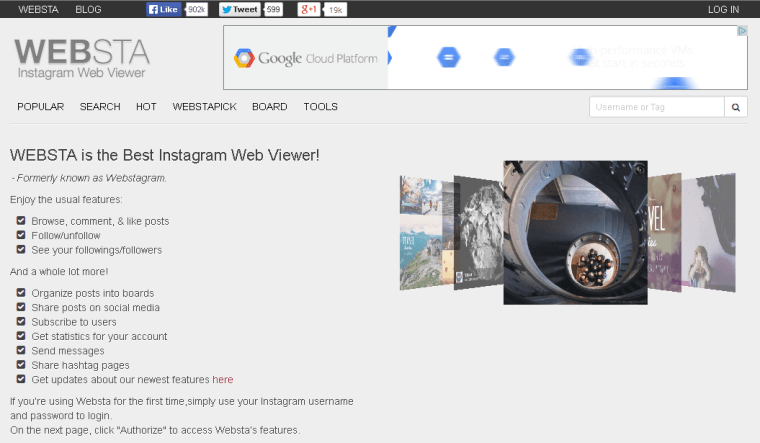Click the WEBSTA Instagram Web Viewer logo
Image resolution: width=760 pixels, height=443 pixels.
point(82,59)
